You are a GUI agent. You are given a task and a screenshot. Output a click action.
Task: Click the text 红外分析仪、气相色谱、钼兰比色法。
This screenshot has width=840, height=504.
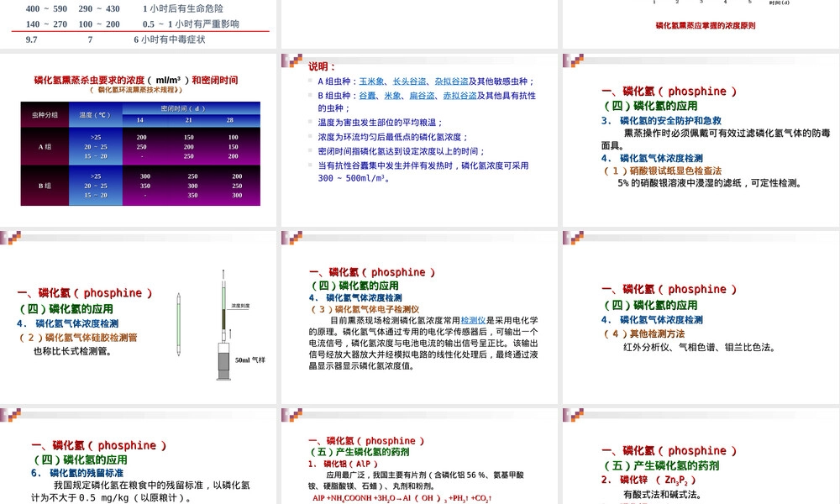click(x=699, y=348)
